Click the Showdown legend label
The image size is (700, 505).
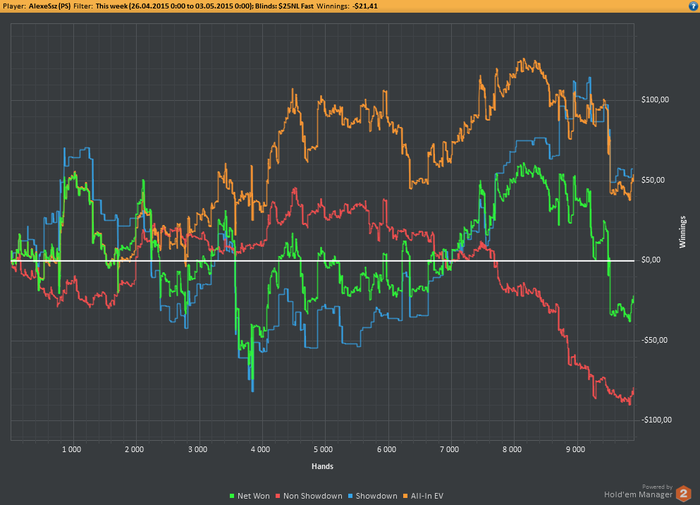point(376,496)
